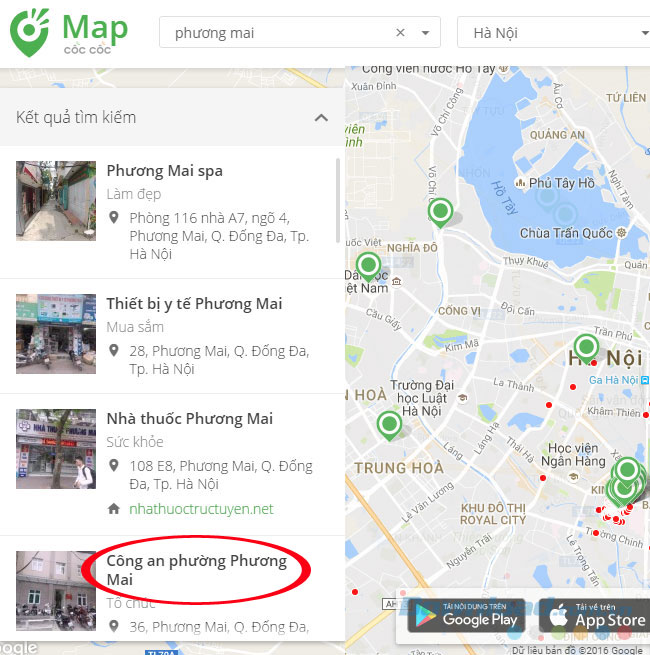Click green marker near Nghĩa Đô
The image size is (650, 655).
click(x=368, y=266)
